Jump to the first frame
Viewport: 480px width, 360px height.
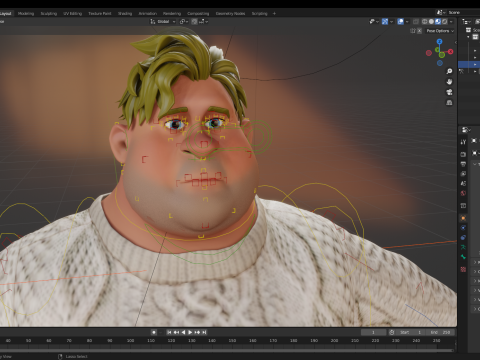coord(169,332)
